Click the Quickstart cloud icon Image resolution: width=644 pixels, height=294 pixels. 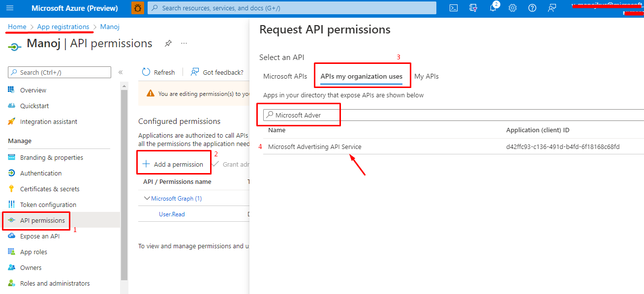[x=12, y=106]
